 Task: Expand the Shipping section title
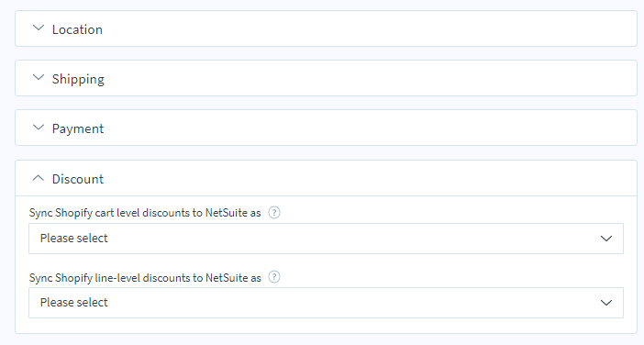[78, 79]
